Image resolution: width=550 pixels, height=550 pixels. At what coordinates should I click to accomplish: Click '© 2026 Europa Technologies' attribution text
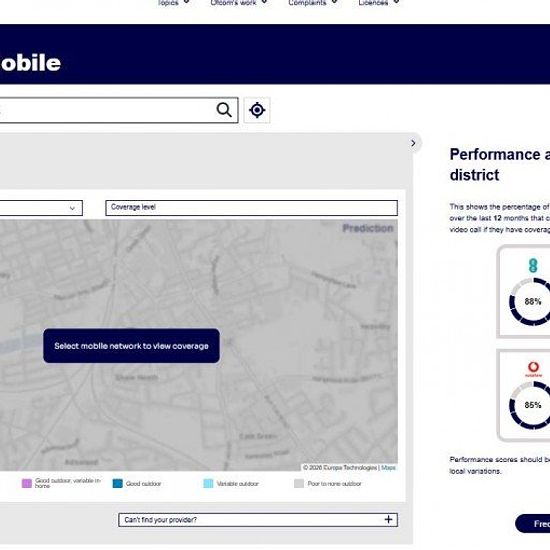tap(340, 468)
